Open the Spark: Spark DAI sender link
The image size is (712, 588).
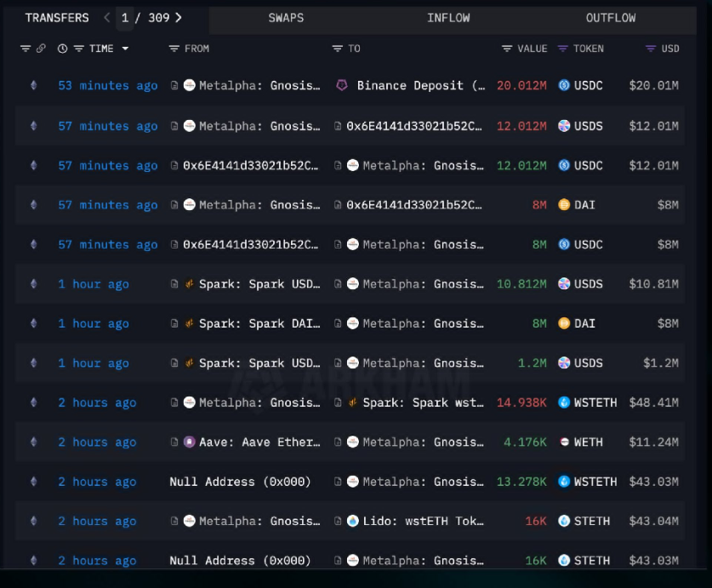tap(259, 323)
